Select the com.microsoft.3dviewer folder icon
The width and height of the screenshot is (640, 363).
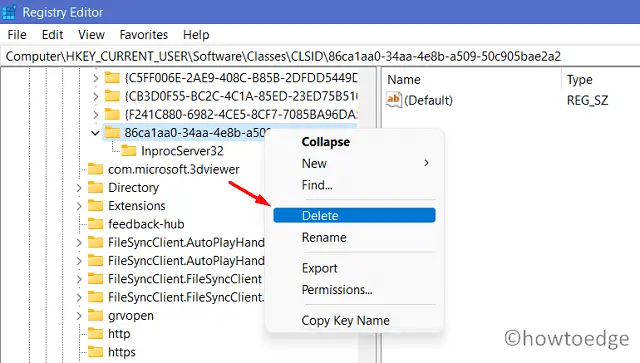coord(96,169)
